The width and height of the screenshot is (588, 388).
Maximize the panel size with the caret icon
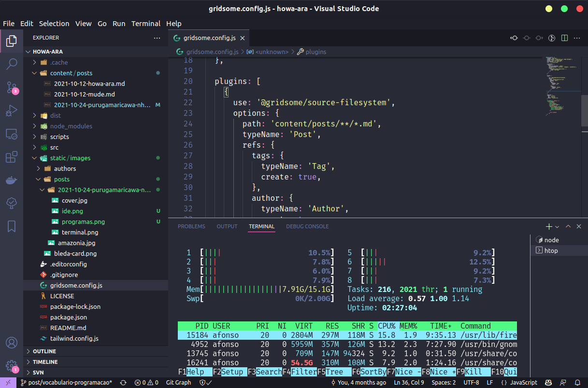(568, 226)
